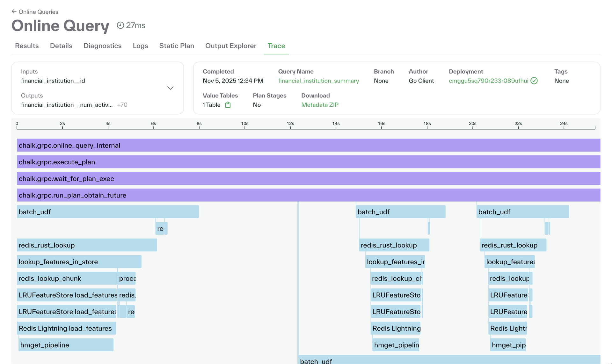This screenshot has width=612, height=364.
Task: View the Logs tab
Action: point(140,46)
